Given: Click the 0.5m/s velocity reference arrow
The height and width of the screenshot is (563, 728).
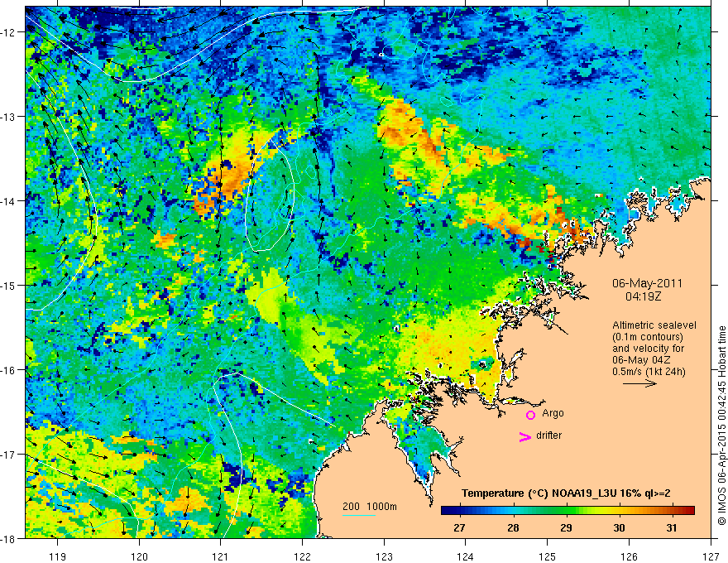Looking at the screenshot, I should click(639, 383).
